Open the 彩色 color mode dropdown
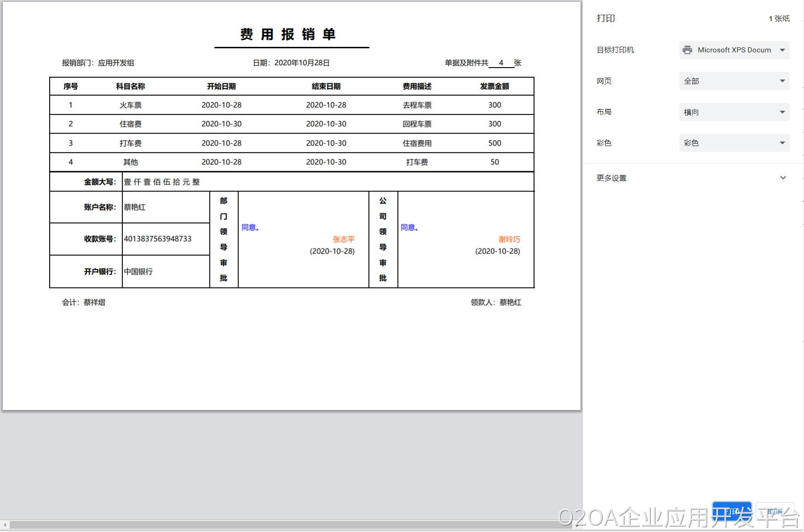The height and width of the screenshot is (532, 804). tap(734, 143)
